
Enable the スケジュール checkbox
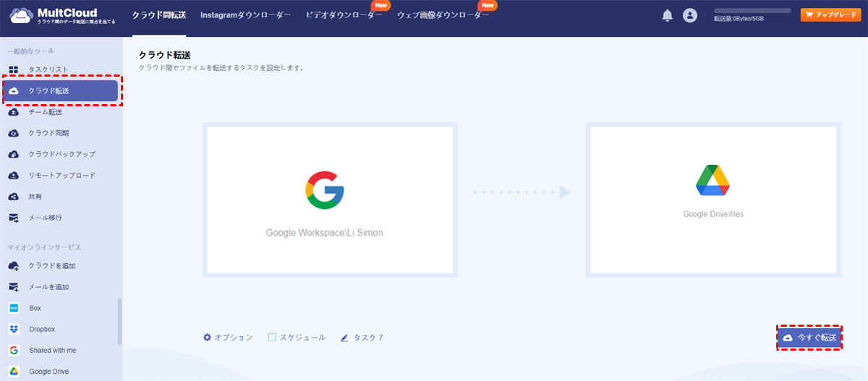pyautogui.click(x=272, y=338)
